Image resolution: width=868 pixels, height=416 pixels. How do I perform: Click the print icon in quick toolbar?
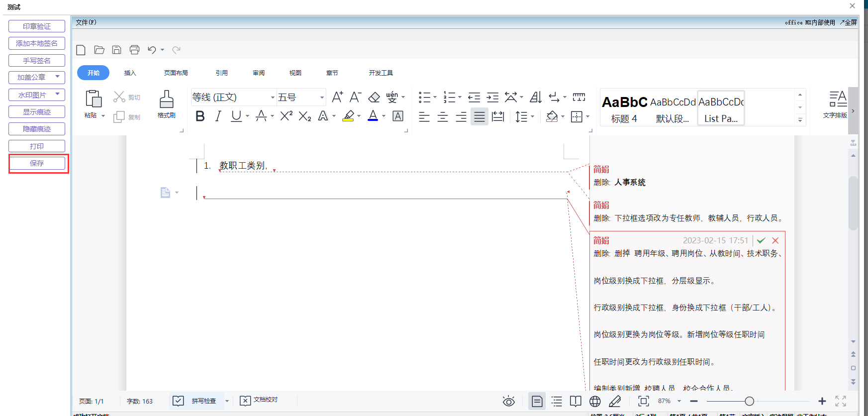[134, 50]
